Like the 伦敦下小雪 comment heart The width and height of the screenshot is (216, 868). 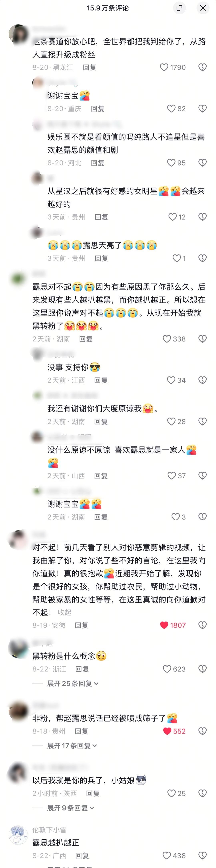tap(167, 856)
